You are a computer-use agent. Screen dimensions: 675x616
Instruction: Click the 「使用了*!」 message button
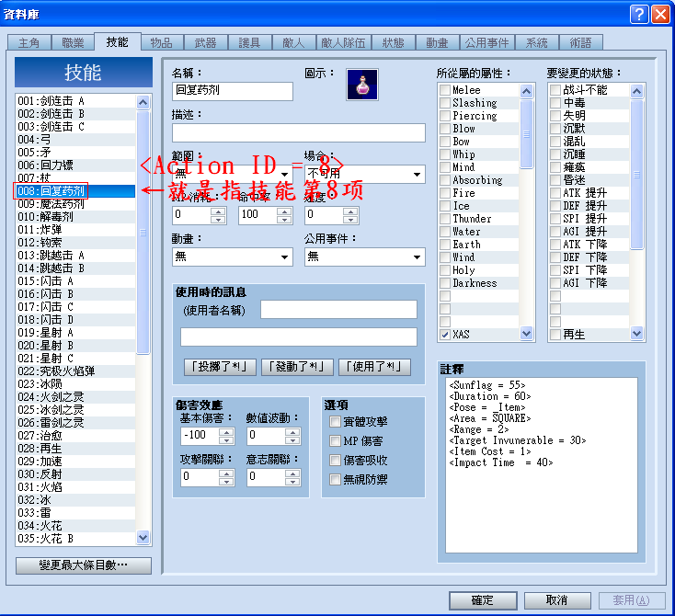pos(374,367)
